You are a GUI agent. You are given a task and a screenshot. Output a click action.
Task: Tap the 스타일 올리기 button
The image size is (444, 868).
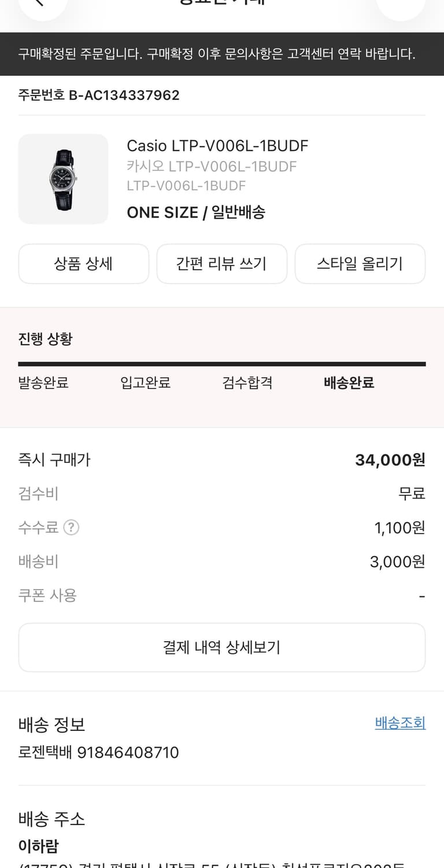(x=360, y=264)
